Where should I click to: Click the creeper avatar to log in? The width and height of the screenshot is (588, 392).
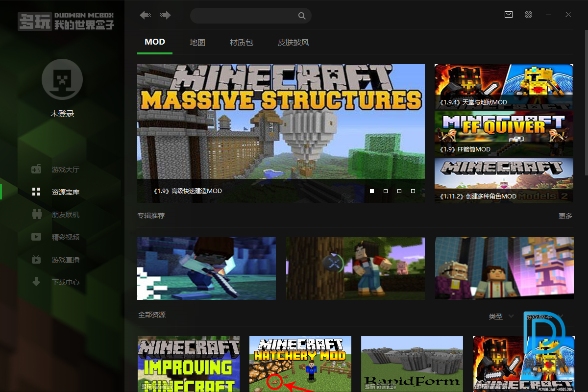[62, 79]
